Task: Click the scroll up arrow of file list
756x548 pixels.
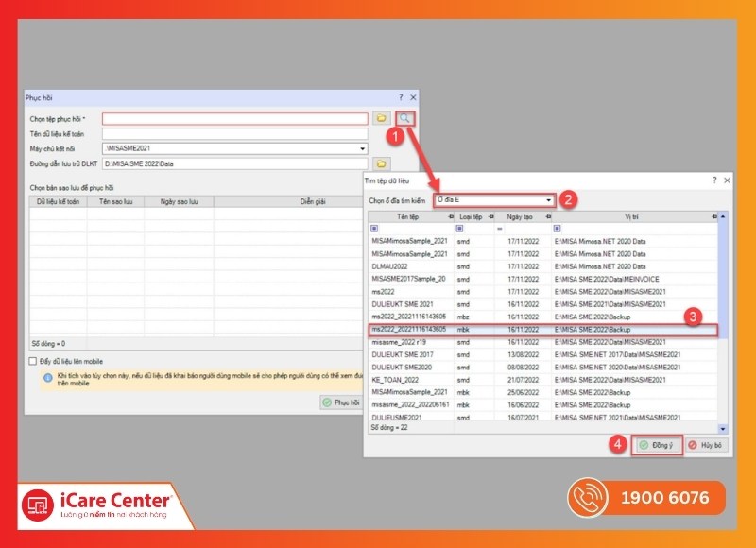Action: point(723,217)
